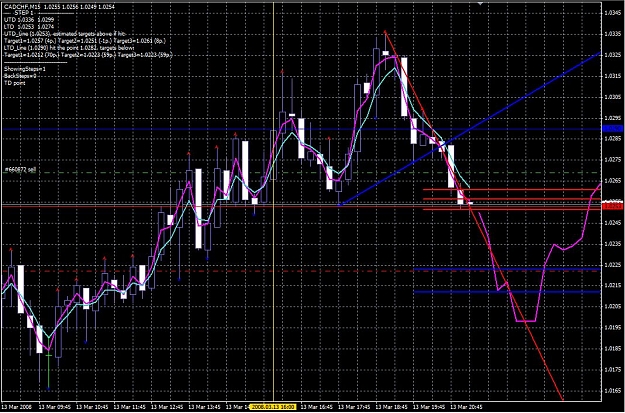Click the 1.0305 price scale label

click(x=613, y=97)
